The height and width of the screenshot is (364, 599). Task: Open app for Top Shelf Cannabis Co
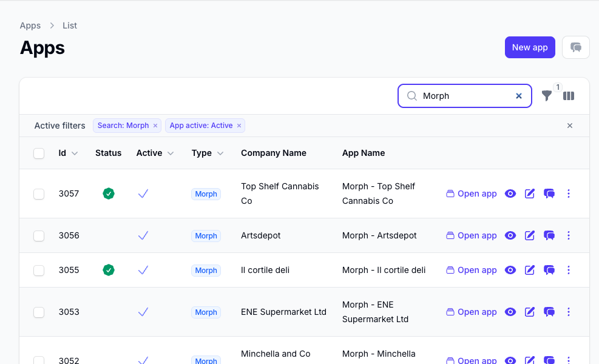coord(472,194)
